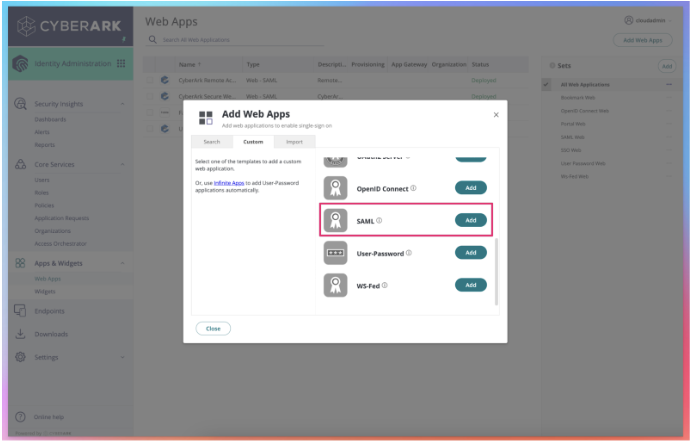Screen dimensions: 692x444
Task: Click the cloudadmin user avatar icon
Action: tap(628, 20)
